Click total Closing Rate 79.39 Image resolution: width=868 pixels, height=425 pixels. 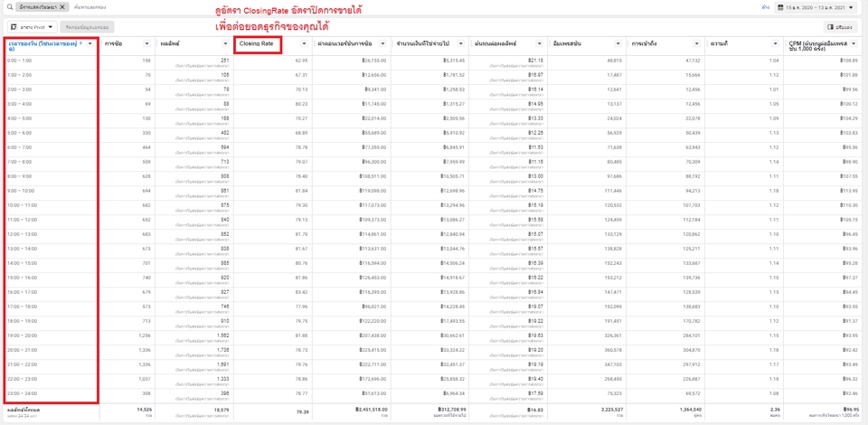[x=301, y=411]
